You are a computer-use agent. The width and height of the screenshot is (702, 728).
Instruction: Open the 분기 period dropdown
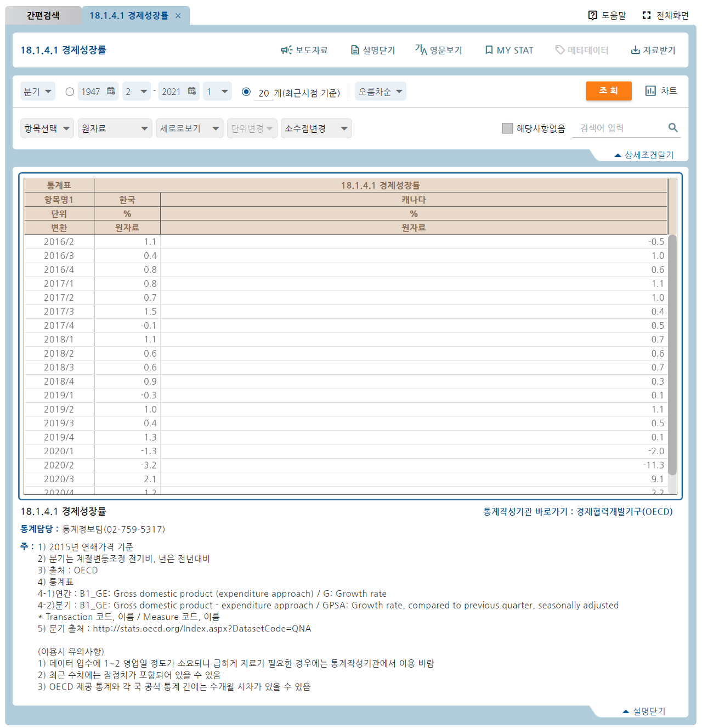click(38, 91)
